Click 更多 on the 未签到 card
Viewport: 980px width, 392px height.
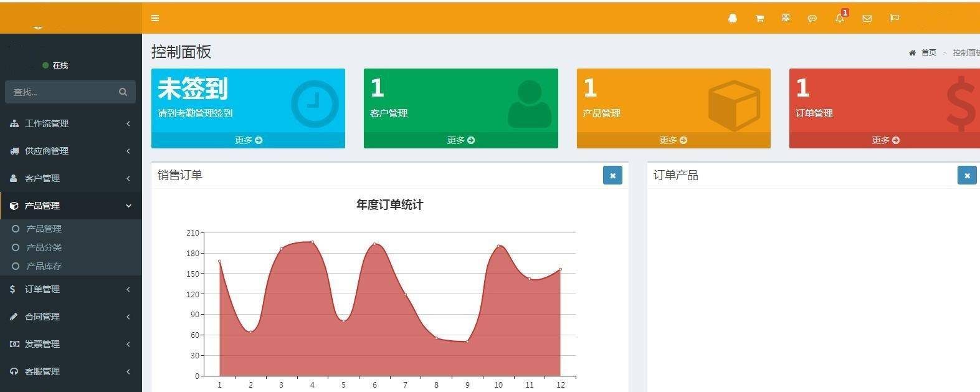[x=248, y=140]
